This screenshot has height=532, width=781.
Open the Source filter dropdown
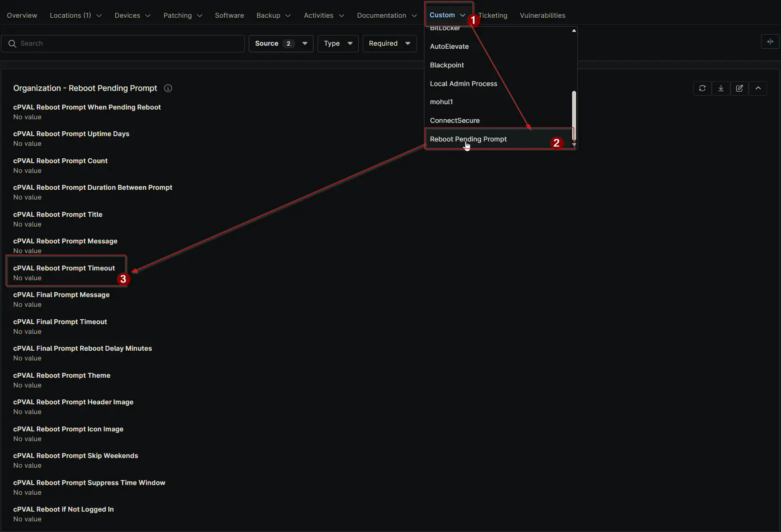281,43
